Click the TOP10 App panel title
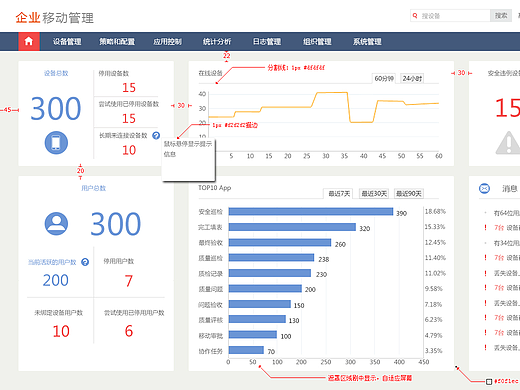Viewport: 520px width, 390px height. click(x=215, y=188)
